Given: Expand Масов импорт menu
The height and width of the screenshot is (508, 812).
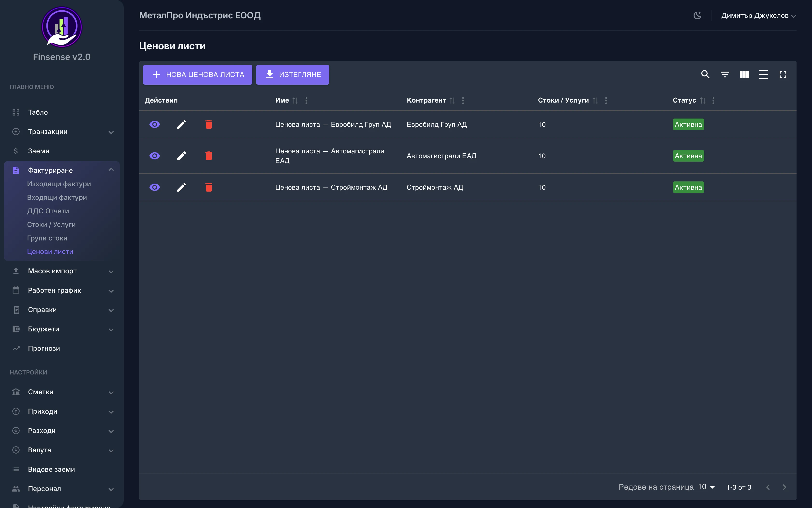Looking at the screenshot, I should pyautogui.click(x=62, y=271).
